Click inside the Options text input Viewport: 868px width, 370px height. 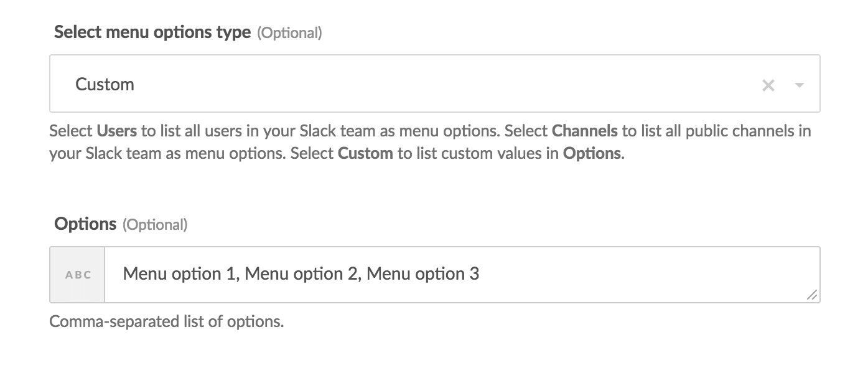pyautogui.click(x=436, y=274)
